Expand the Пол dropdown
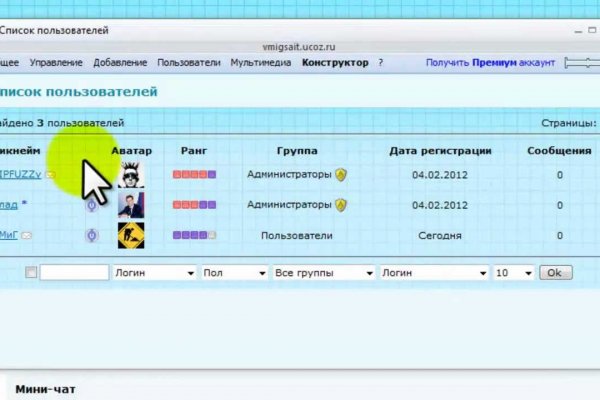600x400 pixels. (x=234, y=273)
